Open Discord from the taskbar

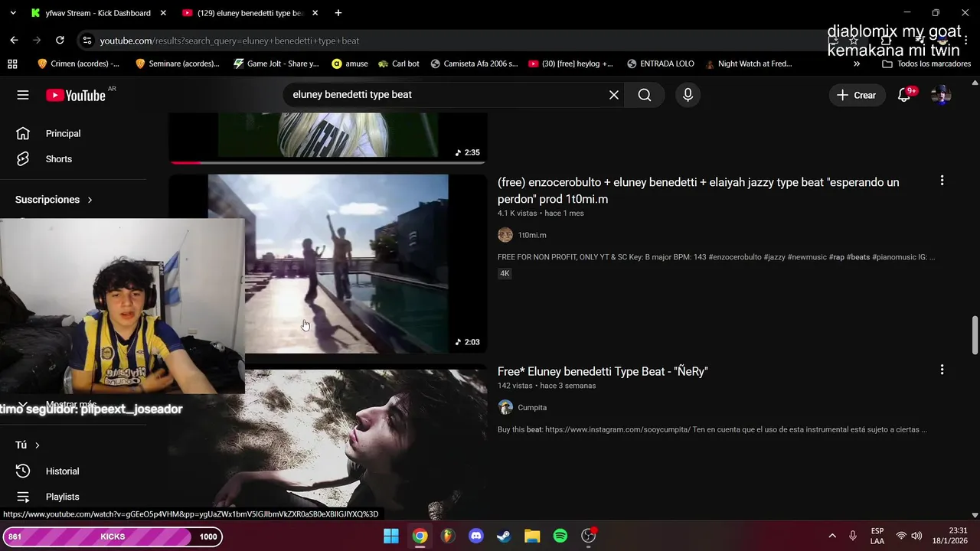[475, 536]
